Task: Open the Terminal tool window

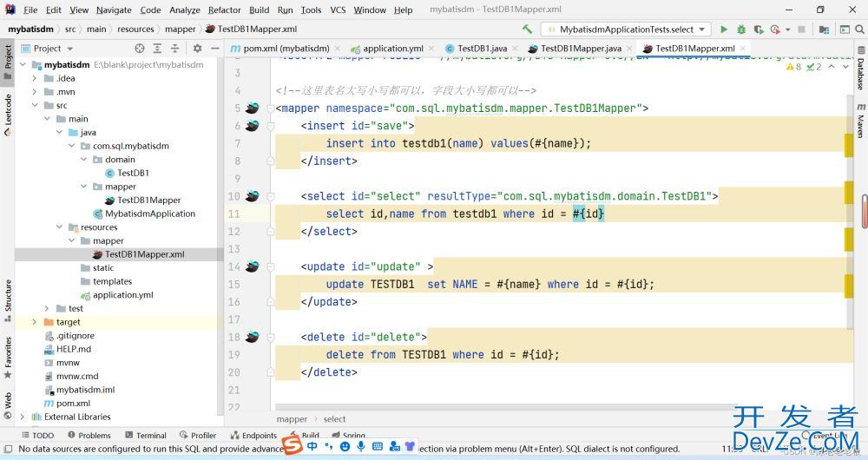Action: click(x=146, y=435)
